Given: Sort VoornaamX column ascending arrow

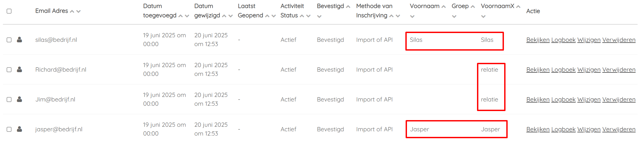Looking at the screenshot, I should click(x=518, y=7).
